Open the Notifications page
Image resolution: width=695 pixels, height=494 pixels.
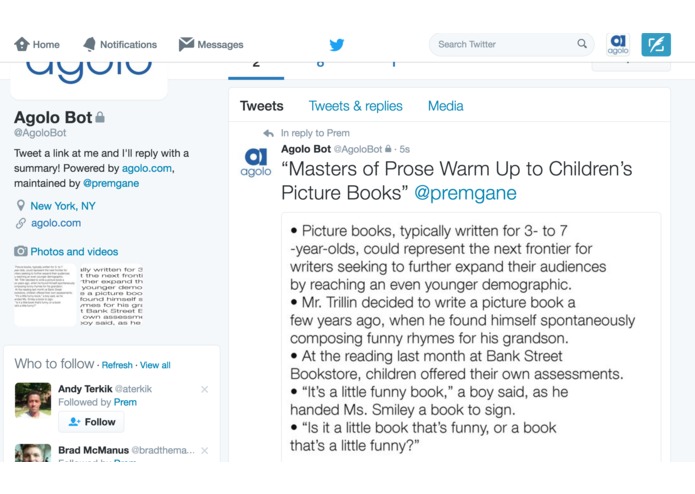(x=120, y=44)
